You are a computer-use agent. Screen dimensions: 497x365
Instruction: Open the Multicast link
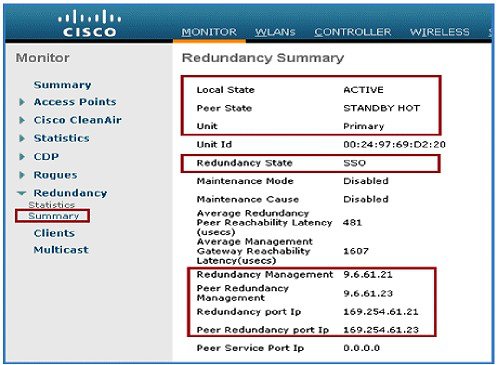61,250
